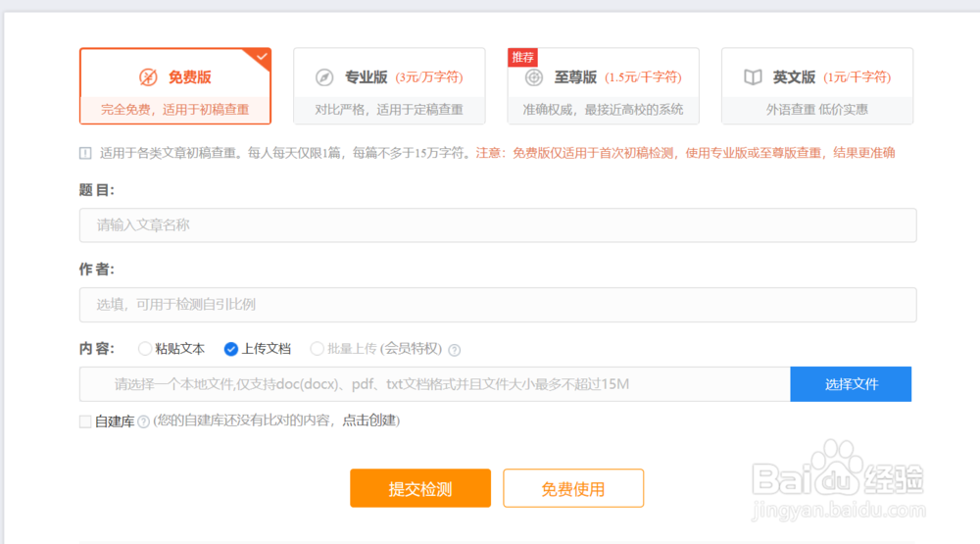The image size is (980, 544).
Task: Select the 至尊版 plan card
Action: (x=603, y=85)
